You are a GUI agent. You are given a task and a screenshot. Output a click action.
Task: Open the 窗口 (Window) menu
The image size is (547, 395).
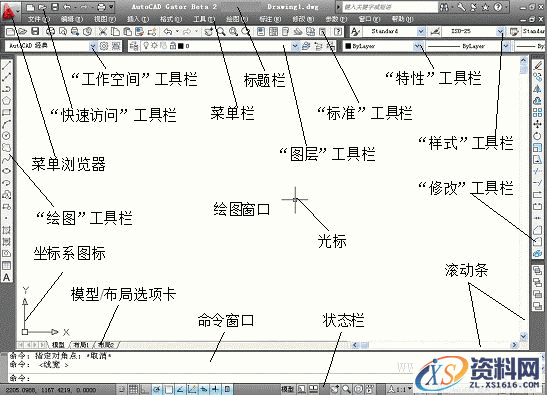coord(369,19)
